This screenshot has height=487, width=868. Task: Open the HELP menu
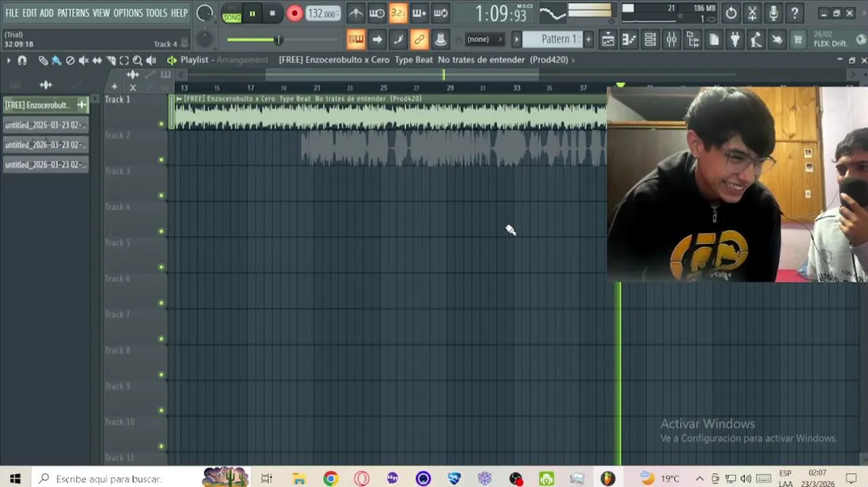(x=179, y=13)
